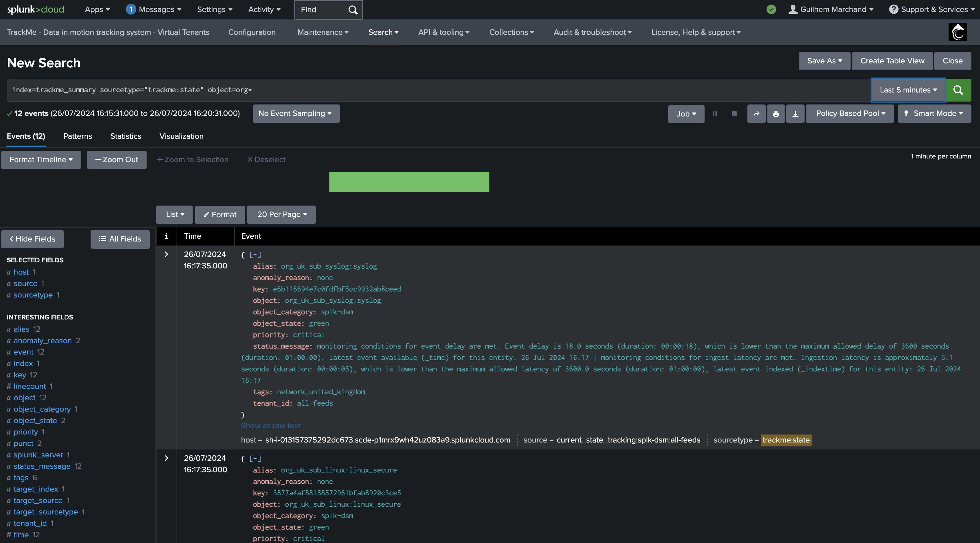The width and height of the screenshot is (980, 543).
Task: Open the 20 Per Page dropdown
Action: [x=281, y=214]
